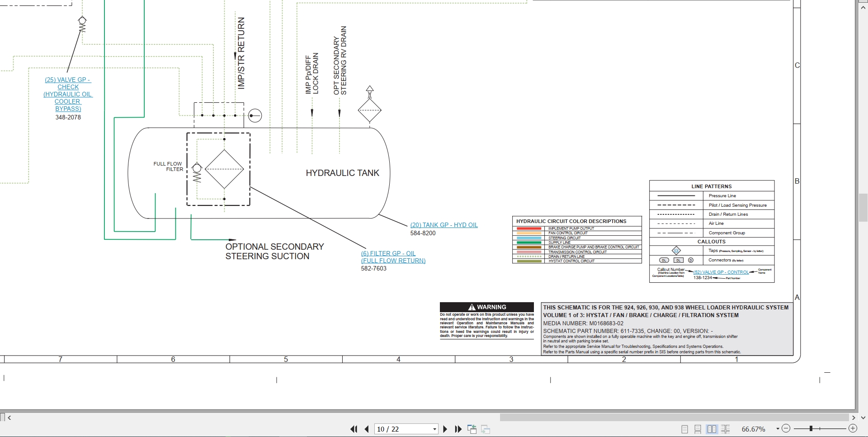This screenshot has height=437, width=868.
Task: Enable two-page scrolling view
Action: (726, 429)
